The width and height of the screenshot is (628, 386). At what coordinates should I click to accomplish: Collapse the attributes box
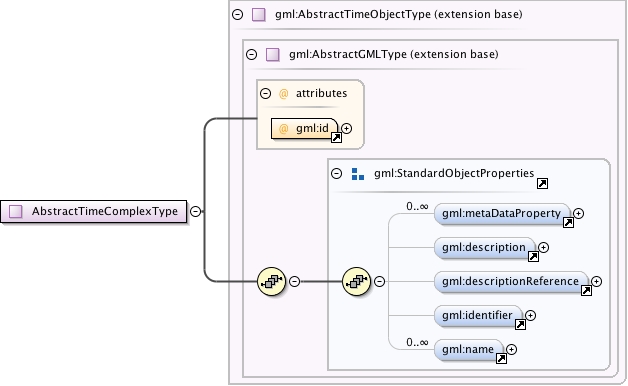click(266, 94)
